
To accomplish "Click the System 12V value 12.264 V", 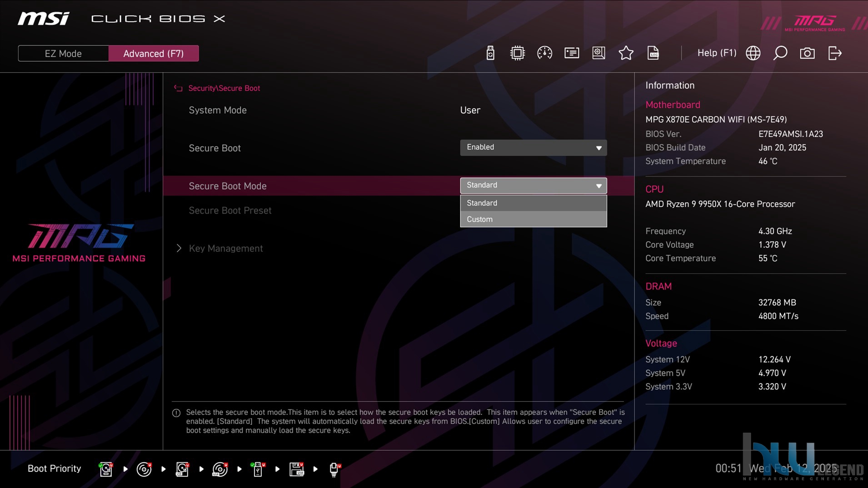I will coord(774,359).
